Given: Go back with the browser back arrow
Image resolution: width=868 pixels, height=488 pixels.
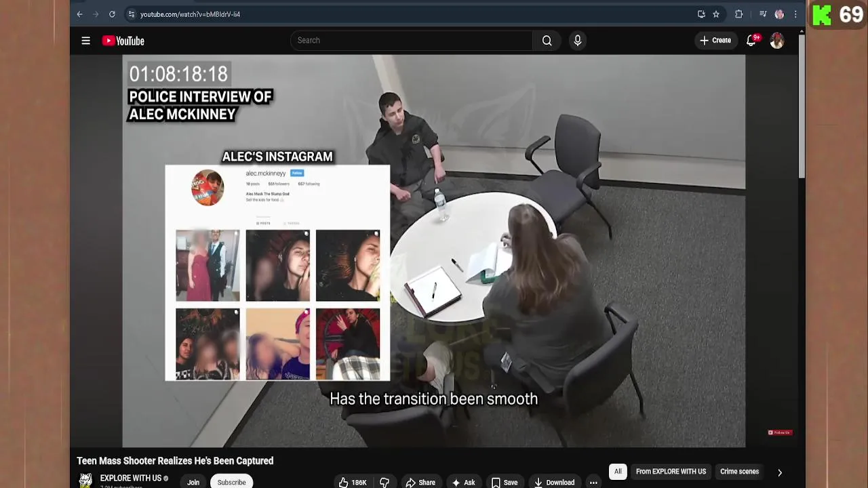Looking at the screenshot, I should (x=79, y=14).
